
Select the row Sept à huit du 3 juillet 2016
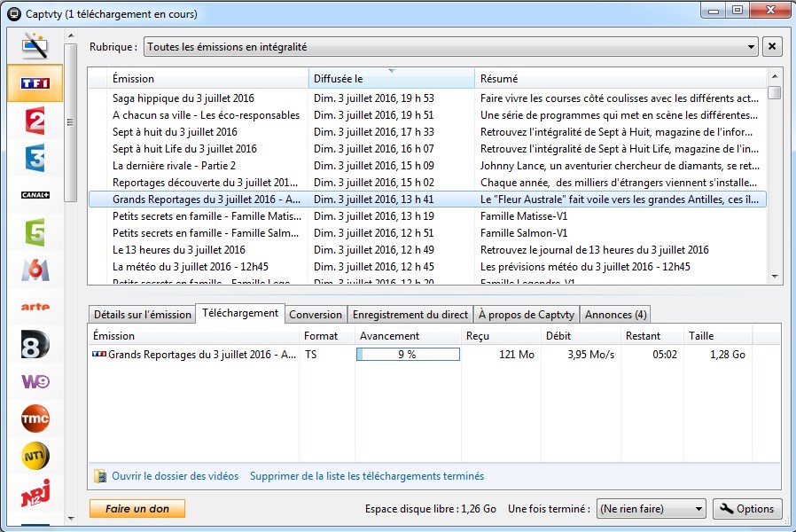pos(427,132)
